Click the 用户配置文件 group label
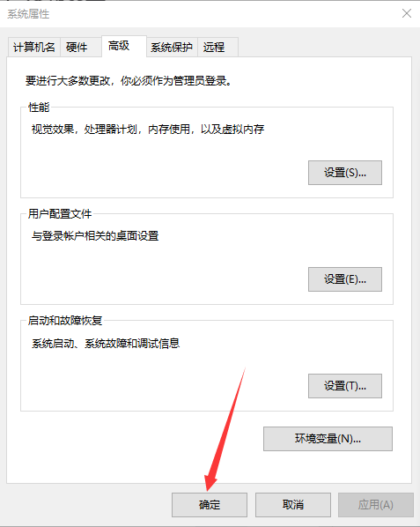Image resolution: width=420 pixels, height=527 pixels. click(60, 214)
